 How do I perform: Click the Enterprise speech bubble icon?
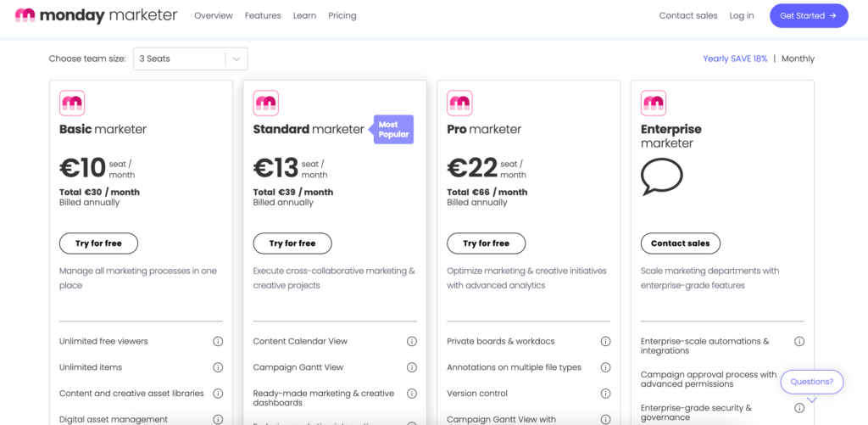[x=661, y=177]
